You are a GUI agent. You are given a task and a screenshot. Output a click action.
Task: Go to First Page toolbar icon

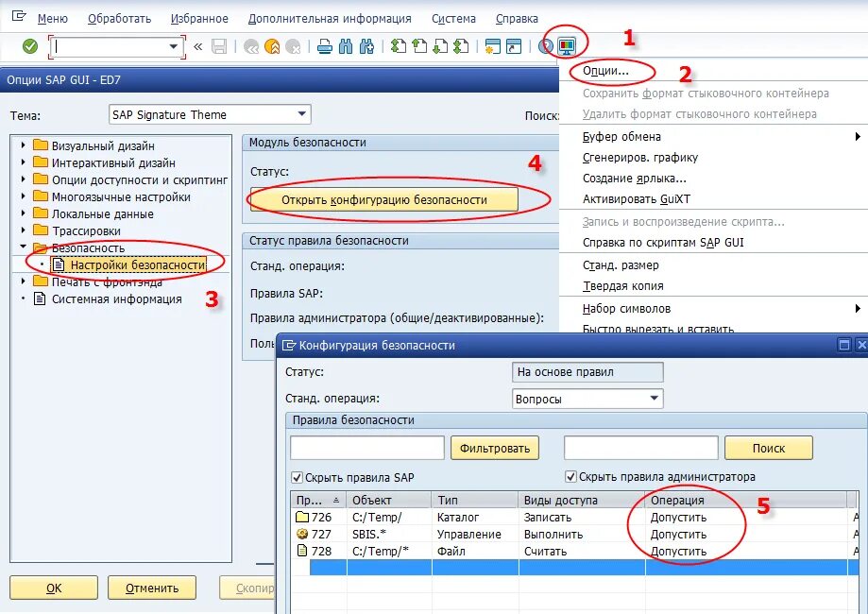pos(399,46)
